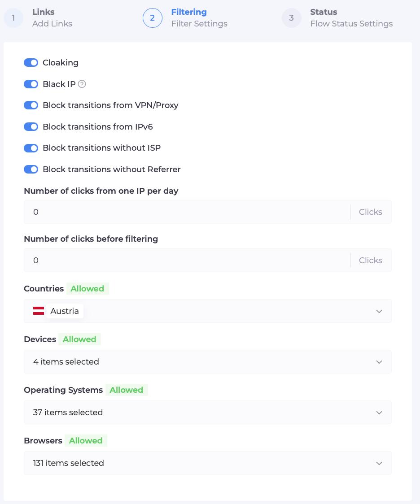Expand the Countries dropdown chevron

(379, 311)
